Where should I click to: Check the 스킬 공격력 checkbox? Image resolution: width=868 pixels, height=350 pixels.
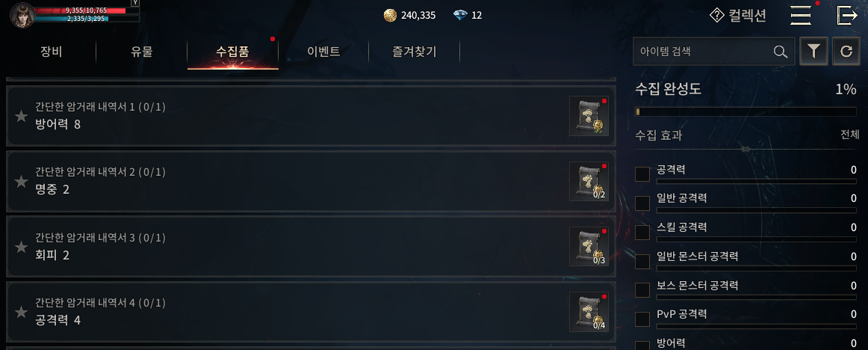coord(642,233)
